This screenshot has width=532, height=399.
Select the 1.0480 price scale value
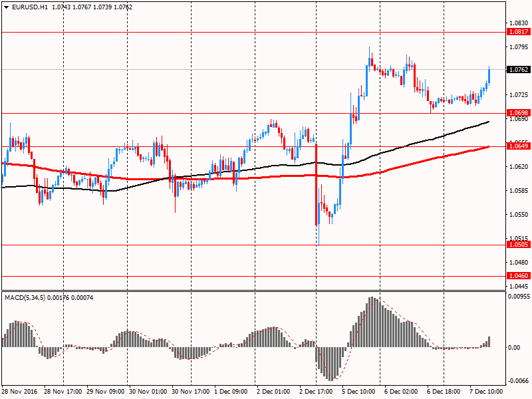click(x=519, y=262)
